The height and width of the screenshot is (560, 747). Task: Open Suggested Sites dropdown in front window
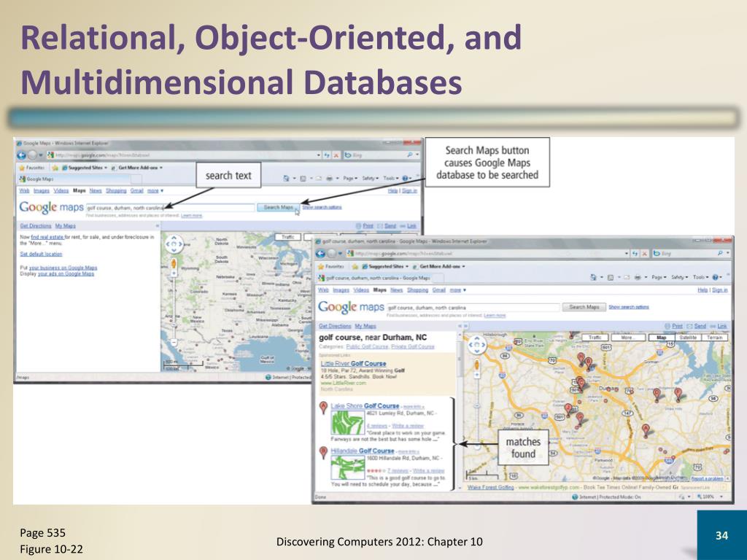tap(385, 267)
